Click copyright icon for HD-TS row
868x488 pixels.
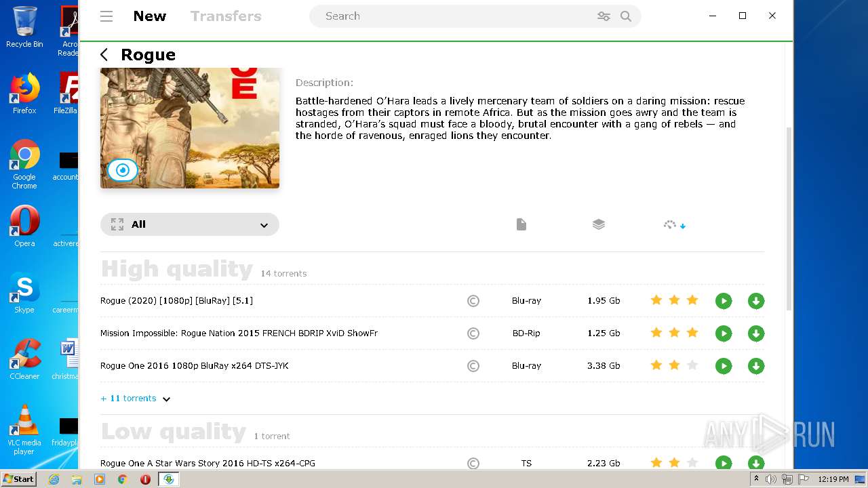pos(473,464)
